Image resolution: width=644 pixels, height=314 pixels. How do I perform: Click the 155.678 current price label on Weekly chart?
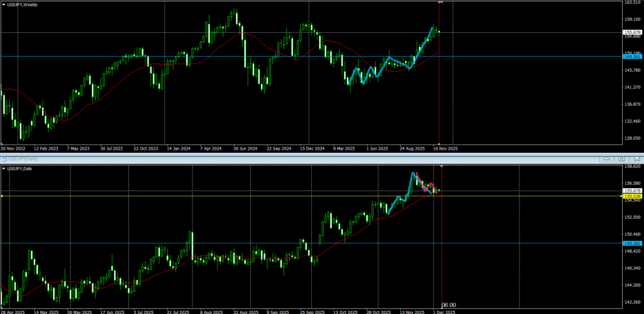[x=631, y=32]
